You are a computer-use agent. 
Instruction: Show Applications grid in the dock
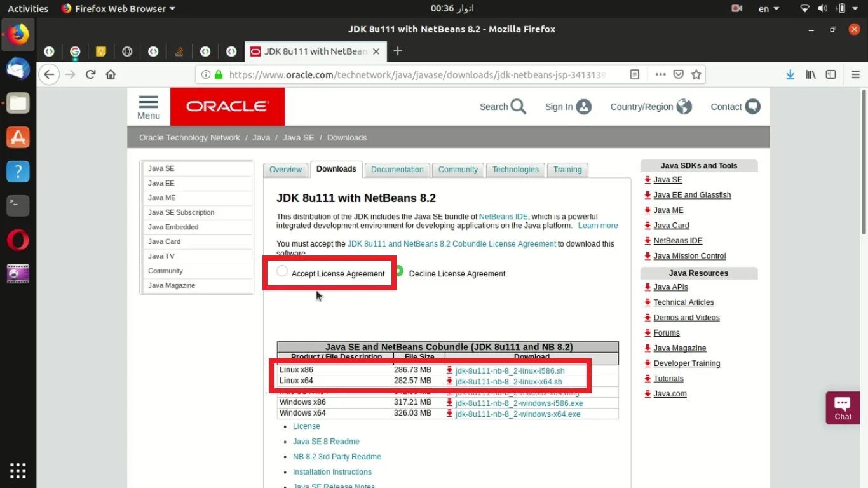(18, 471)
